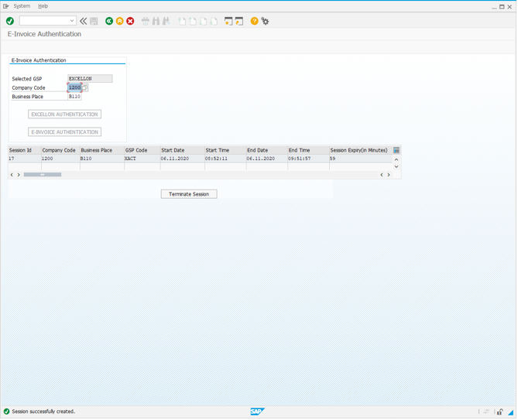Expand status bar with blue triangle
This screenshot has height=420, width=518.
click(511, 412)
